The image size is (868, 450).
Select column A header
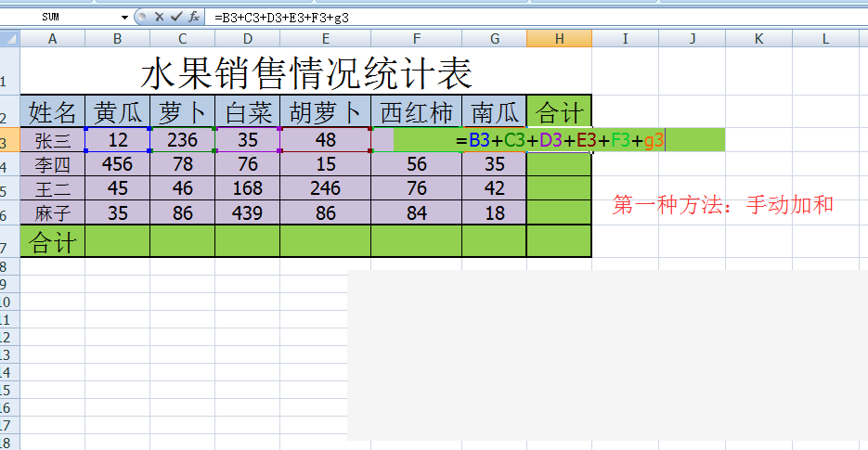53,39
